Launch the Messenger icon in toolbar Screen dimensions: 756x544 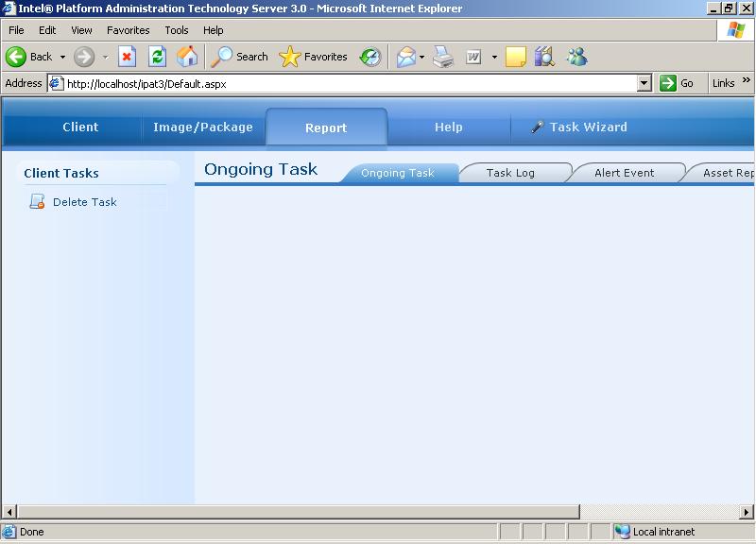[x=576, y=57]
